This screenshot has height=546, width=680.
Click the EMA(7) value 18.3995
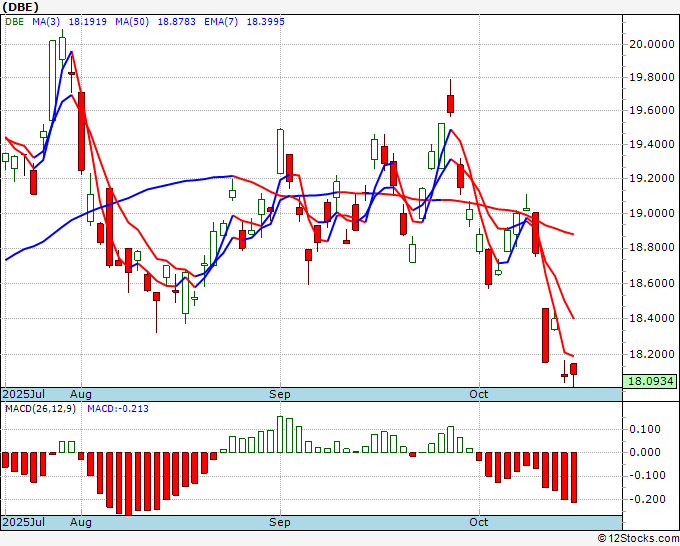coord(266,22)
